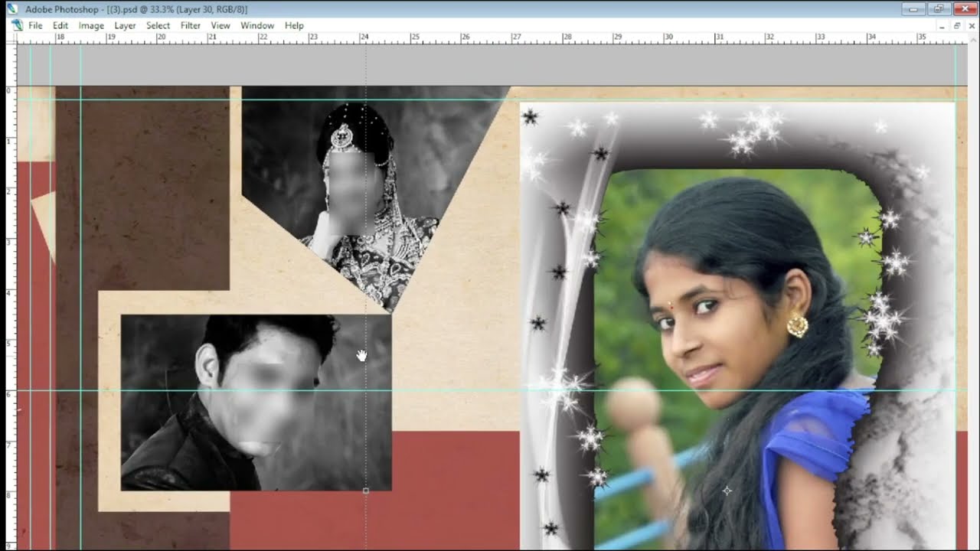Click the color portrait of girl in blue
This screenshot has width=980, height=551.
pyautogui.click(x=739, y=360)
